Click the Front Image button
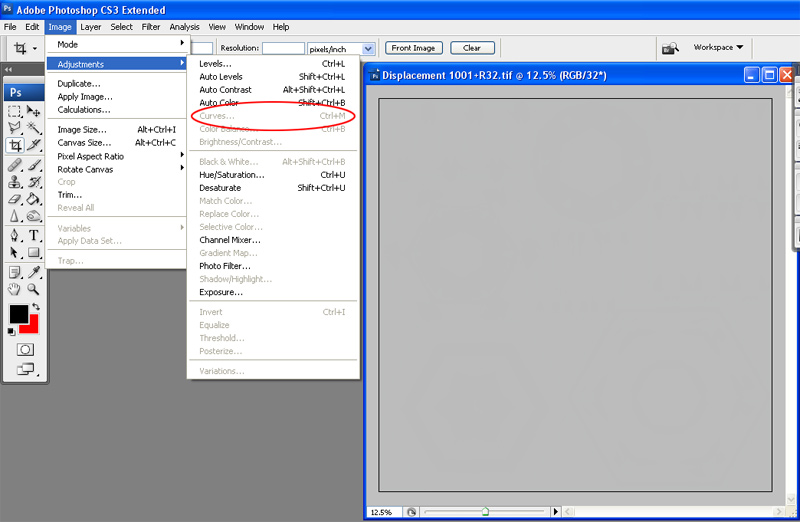The image size is (800, 522). pyautogui.click(x=413, y=48)
